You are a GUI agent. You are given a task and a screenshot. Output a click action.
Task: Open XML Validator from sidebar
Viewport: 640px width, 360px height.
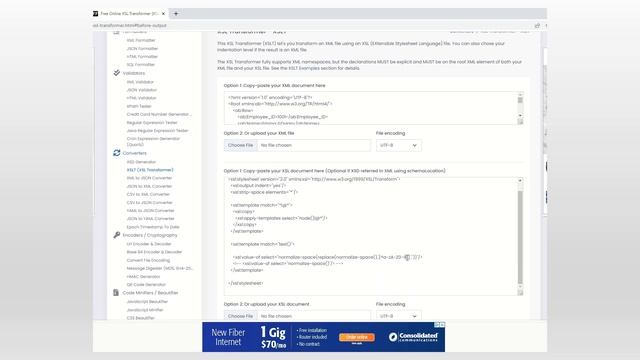click(x=140, y=82)
